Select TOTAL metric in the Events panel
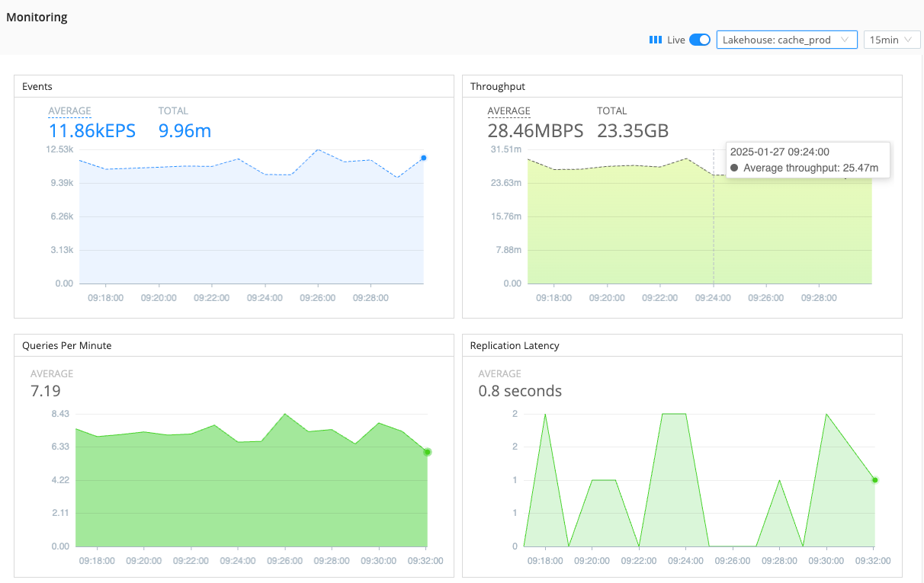924x583 pixels. pyautogui.click(x=173, y=111)
